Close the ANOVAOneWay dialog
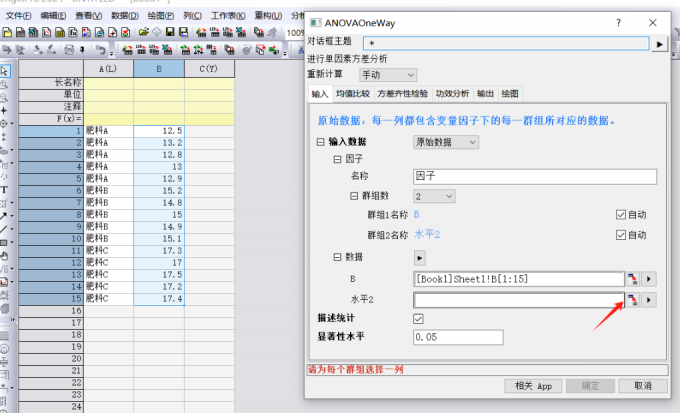The width and height of the screenshot is (680, 413). pyautogui.click(x=652, y=23)
